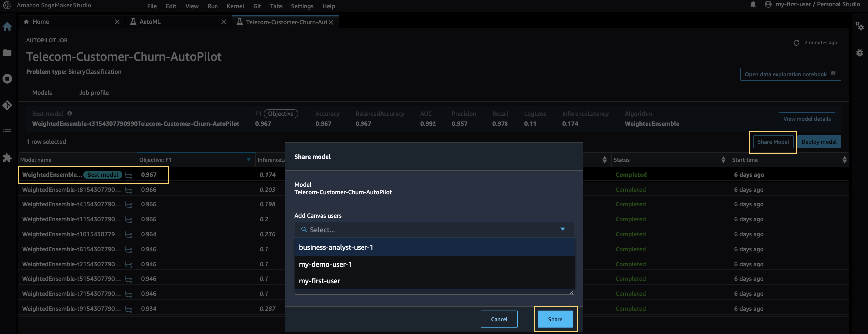Expand the Add Canvas users dropdown arrow

[563, 229]
